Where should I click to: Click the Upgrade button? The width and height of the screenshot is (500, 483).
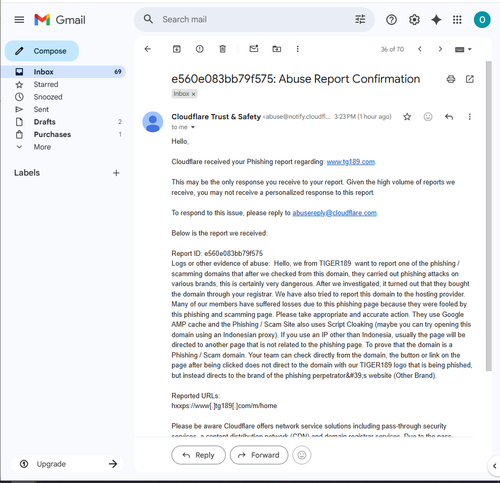pyautogui.click(x=67, y=464)
